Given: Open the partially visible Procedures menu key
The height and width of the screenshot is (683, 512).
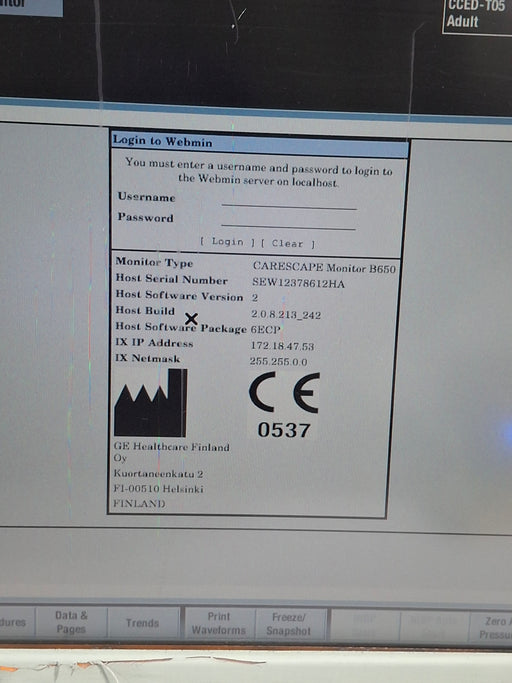Looking at the screenshot, I should [17, 622].
